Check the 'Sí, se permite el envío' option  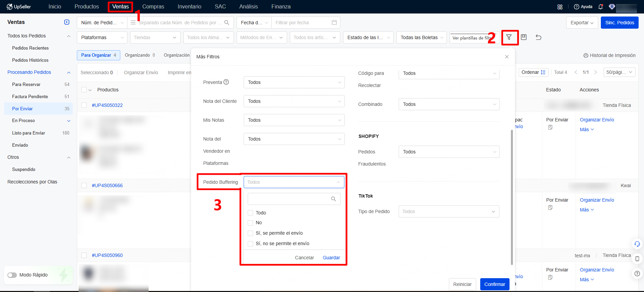(250, 233)
